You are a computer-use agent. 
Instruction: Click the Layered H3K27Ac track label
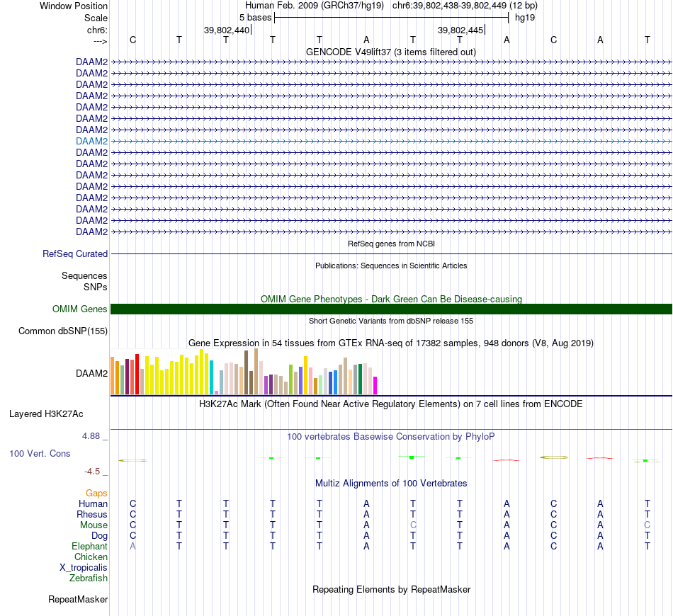(x=46, y=414)
